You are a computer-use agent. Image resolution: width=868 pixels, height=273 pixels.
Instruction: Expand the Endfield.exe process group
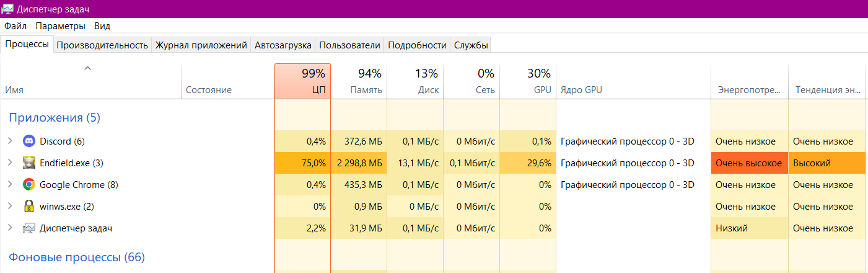click(10, 163)
